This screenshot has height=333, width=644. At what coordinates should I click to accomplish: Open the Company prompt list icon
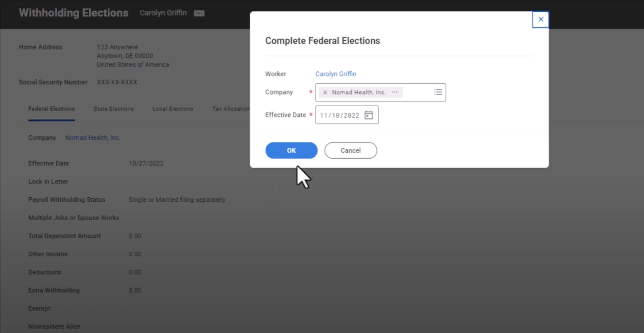pos(438,92)
